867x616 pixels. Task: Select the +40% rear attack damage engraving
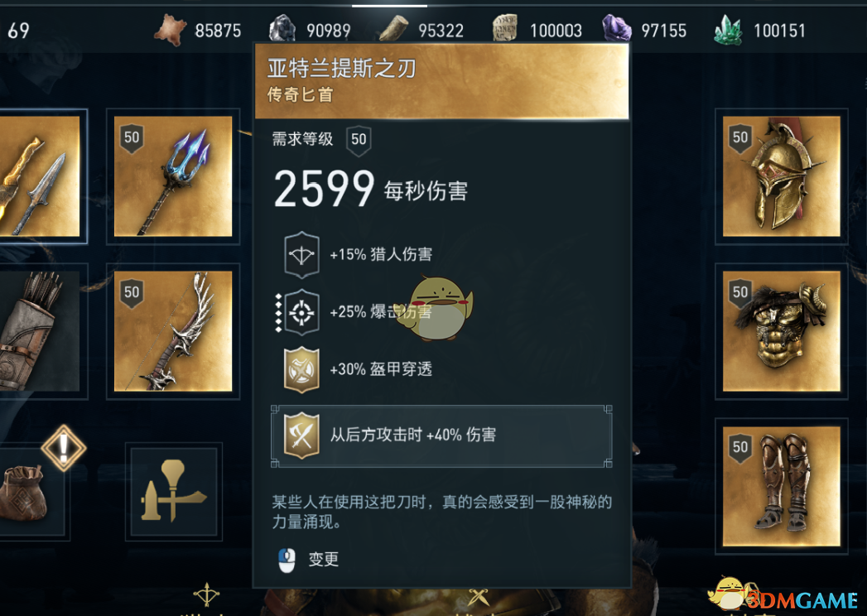click(x=441, y=436)
